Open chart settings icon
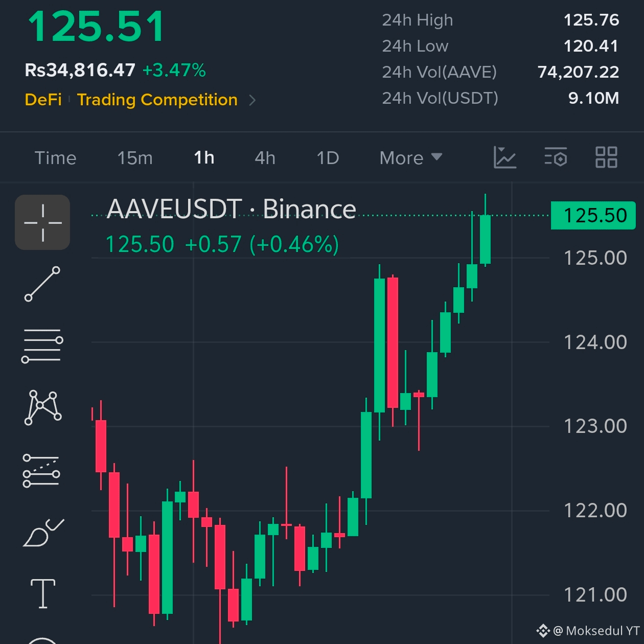The height and width of the screenshot is (644, 644). (x=556, y=157)
